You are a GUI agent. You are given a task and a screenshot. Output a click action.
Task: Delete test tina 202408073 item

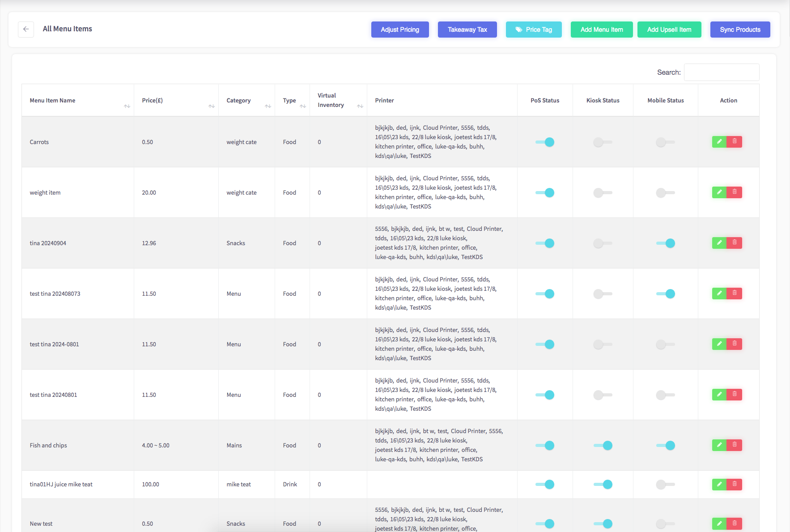[x=735, y=294]
